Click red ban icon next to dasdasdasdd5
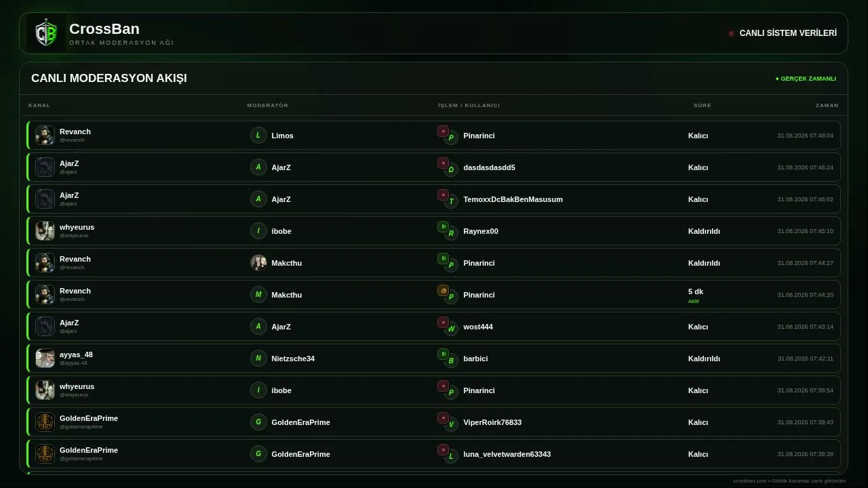Screen dimensions: 868x488 [x=443, y=163]
